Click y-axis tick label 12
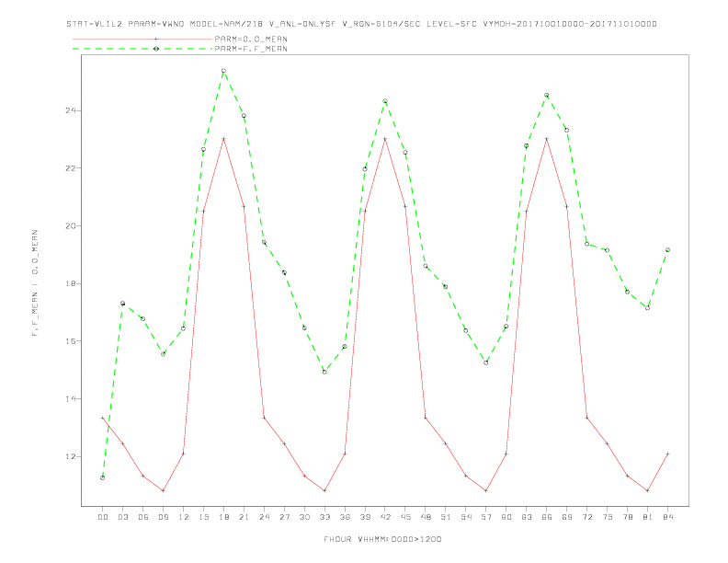Screen dimensions: 728x563 71,456
